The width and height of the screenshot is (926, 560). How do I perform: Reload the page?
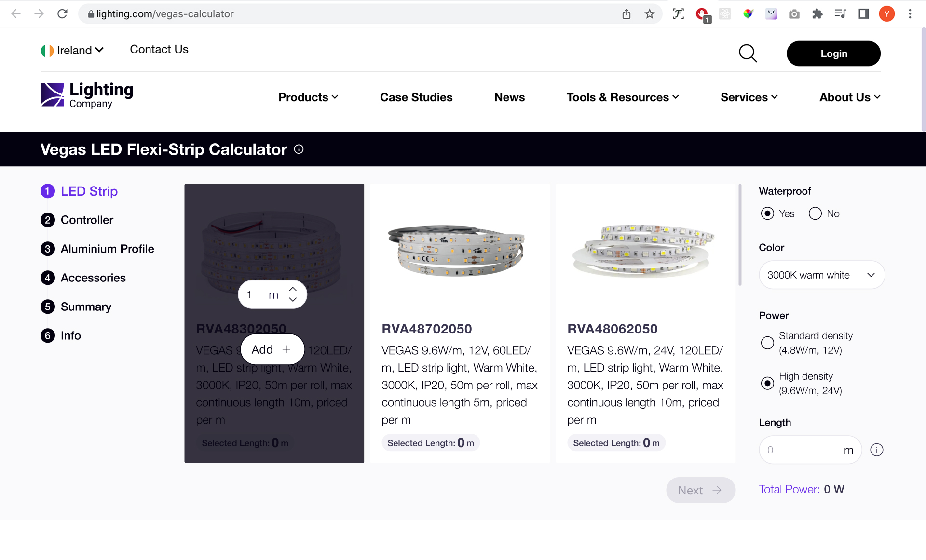62,14
